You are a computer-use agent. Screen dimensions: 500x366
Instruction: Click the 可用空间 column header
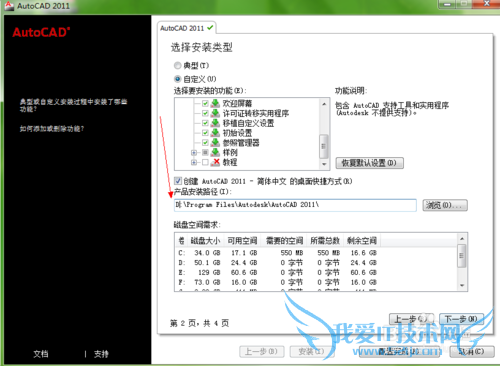coord(242,240)
